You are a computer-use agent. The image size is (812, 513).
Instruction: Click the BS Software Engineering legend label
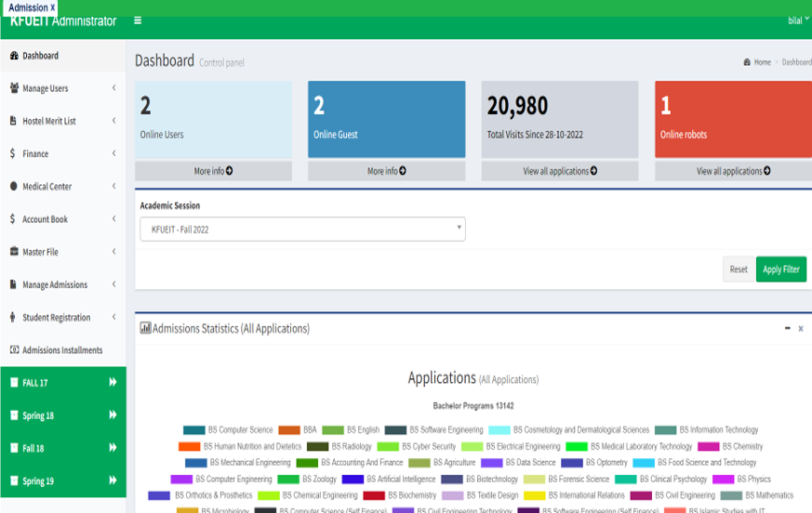[446, 429]
